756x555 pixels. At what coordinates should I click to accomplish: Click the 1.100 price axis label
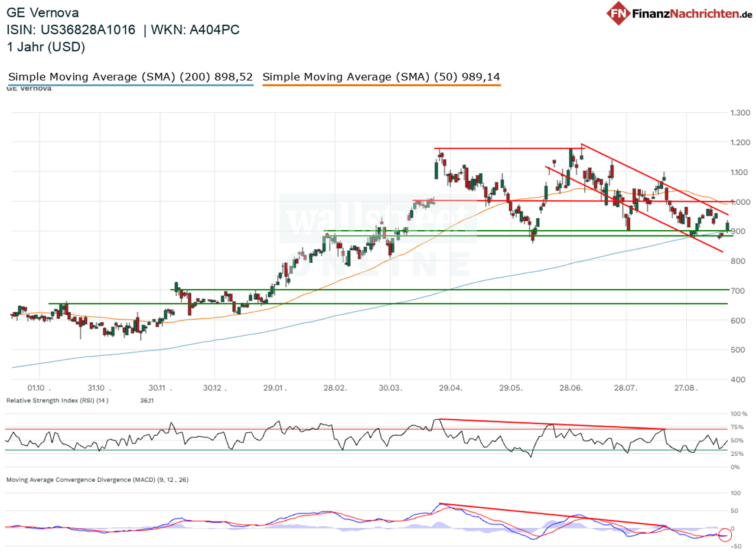point(740,172)
